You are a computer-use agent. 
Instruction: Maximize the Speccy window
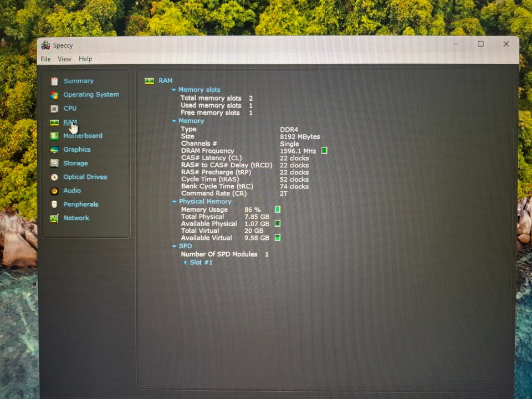click(480, 44)
